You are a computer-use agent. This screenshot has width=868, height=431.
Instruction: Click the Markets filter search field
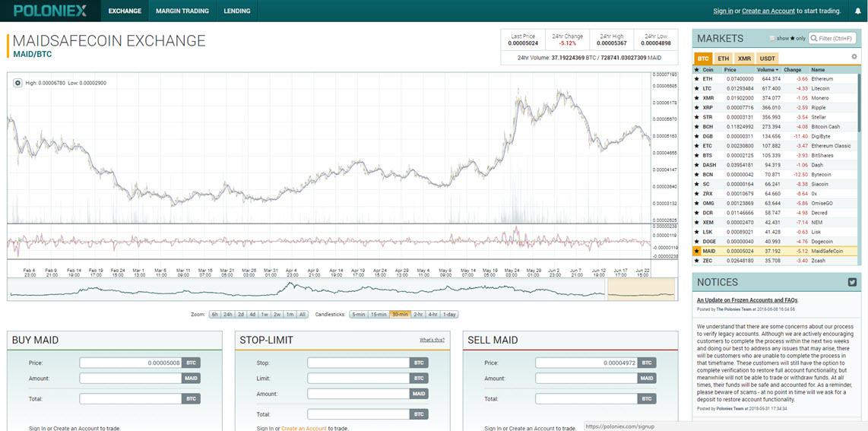(832, 38)
